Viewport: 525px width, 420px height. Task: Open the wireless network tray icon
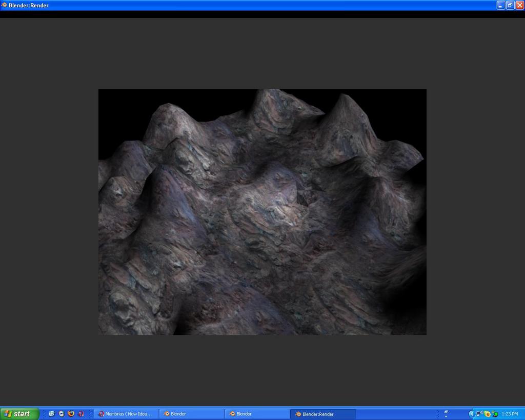[x=479, y=414]
